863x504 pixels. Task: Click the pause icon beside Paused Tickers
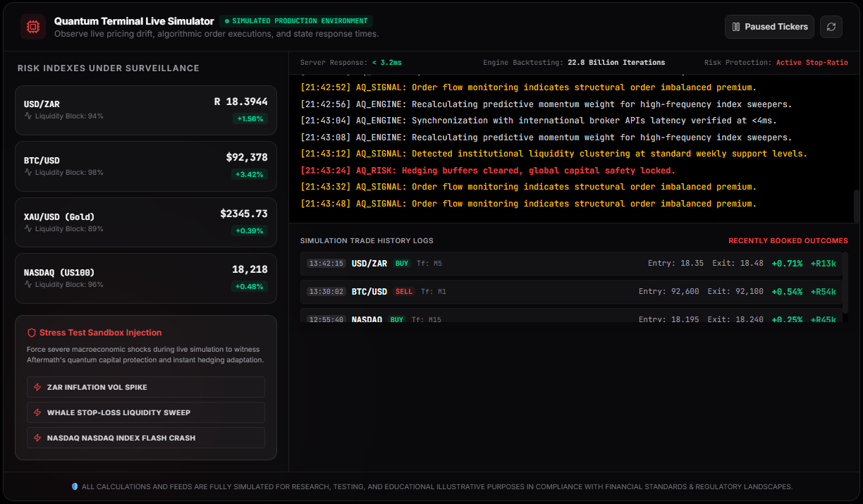pyautogui.click(x=736, y=27)
